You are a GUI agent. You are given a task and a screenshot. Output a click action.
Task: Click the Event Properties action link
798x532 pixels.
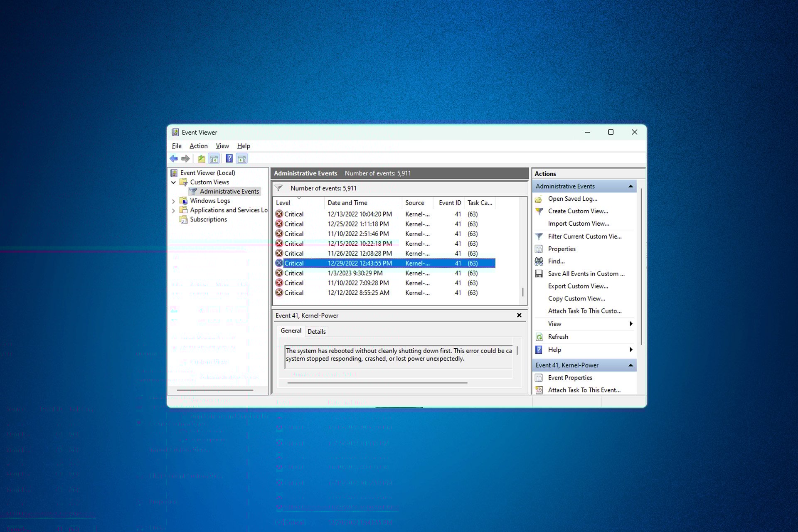(x=570, y=378)
